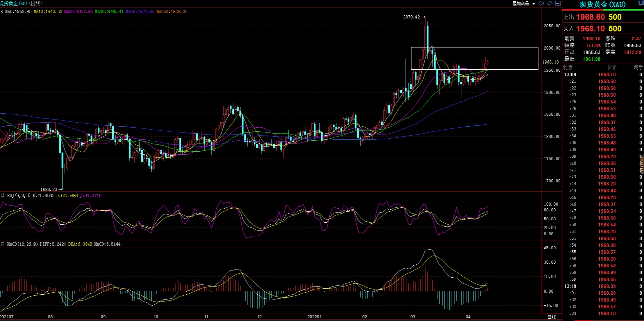Click the 叠加商品 overlay label
Screen dimensions: 644x321
click(520, 3)
